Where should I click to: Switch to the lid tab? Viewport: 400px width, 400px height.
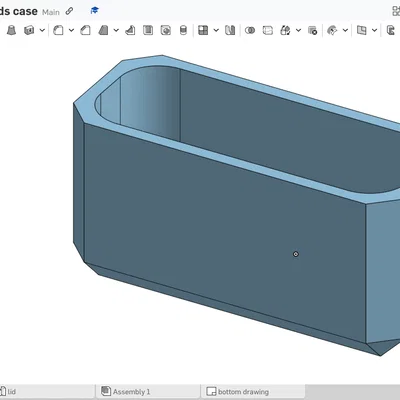[47, 391]
